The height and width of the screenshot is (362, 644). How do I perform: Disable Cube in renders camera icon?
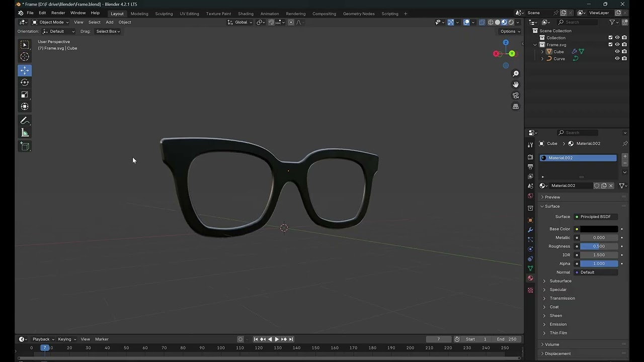pyautogui.click(x=624, y=52)
